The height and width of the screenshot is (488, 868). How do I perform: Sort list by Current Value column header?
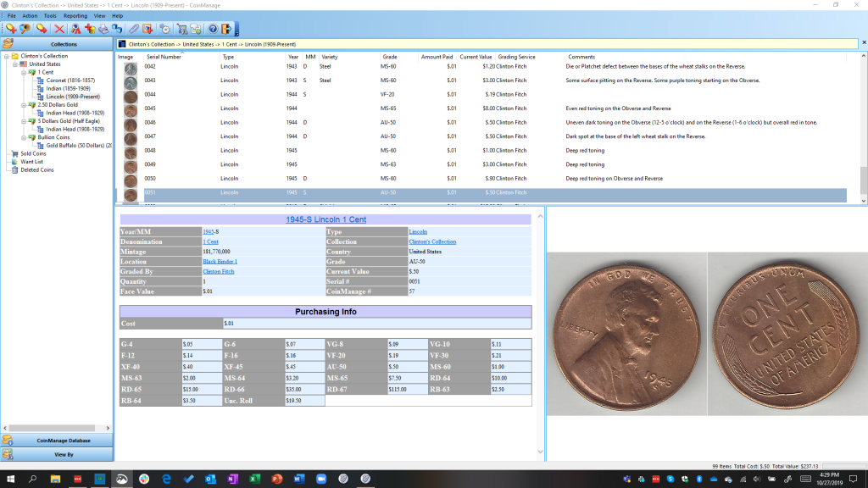[x=476, y=57]
